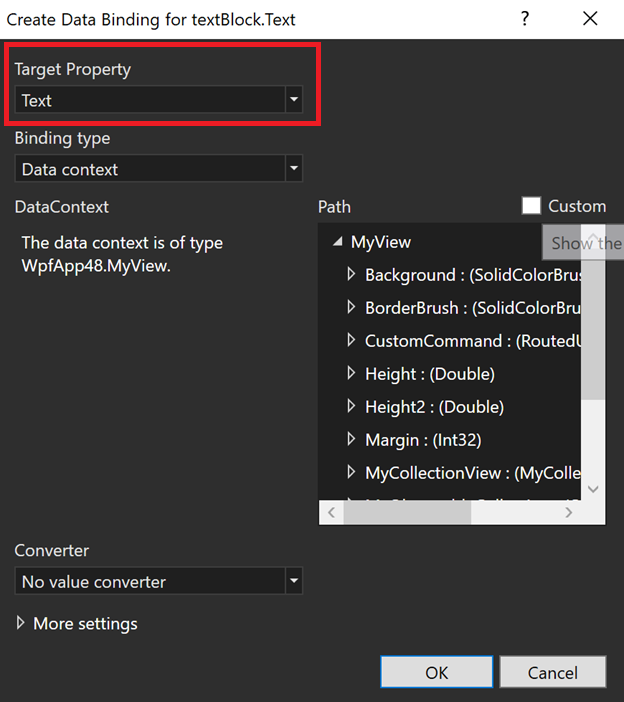Click the help question mark icon

pyautogui.click(x=525, y=19)
